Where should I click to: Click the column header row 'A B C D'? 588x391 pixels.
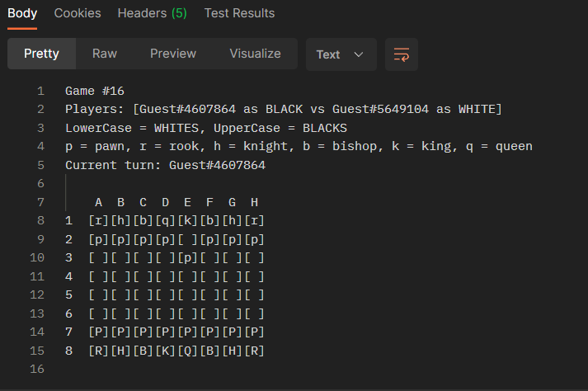click(x=176, y=202)
